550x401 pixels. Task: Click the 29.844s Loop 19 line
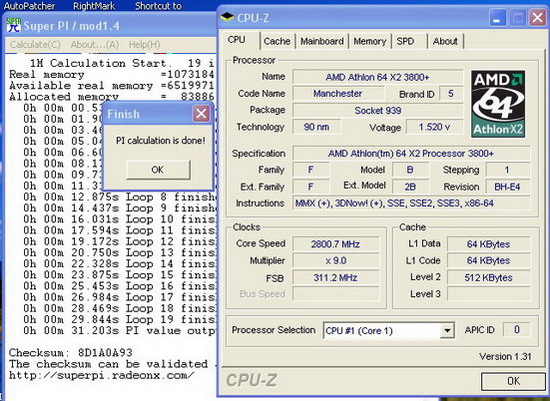coord(119,319)
